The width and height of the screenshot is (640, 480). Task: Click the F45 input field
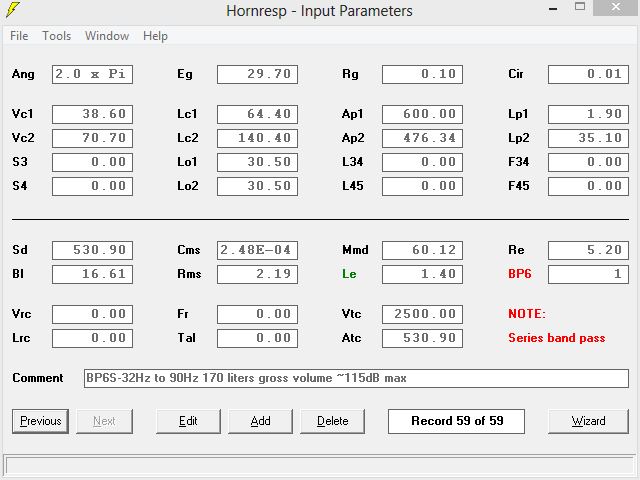(x=588, y=187)
